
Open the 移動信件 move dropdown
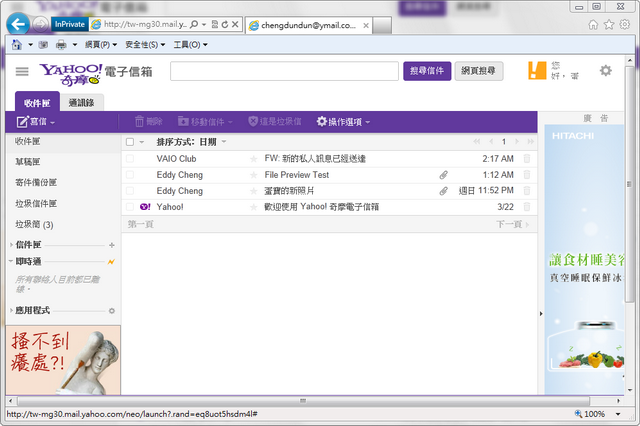click(x=205, y=122)
